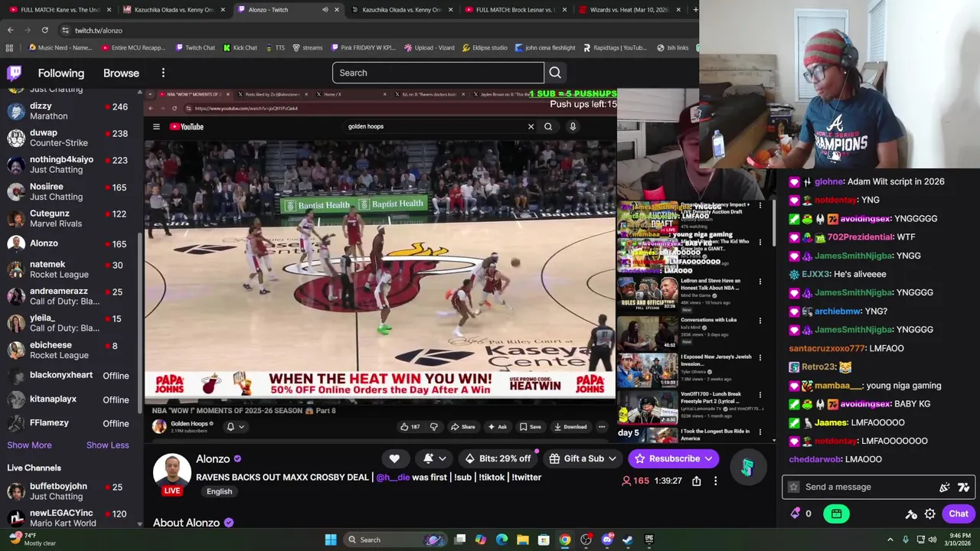Click the purple Chat send button

tap(959, 514)
